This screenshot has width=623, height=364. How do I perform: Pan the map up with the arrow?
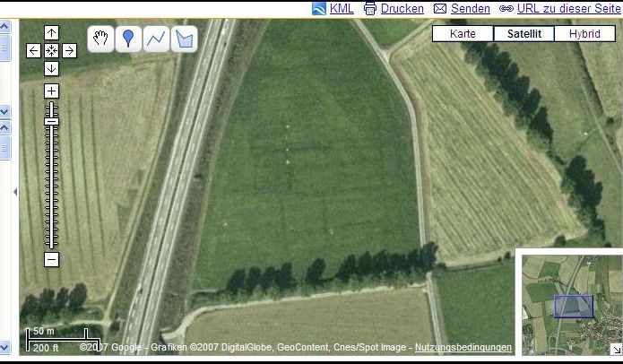click(51, 33)
